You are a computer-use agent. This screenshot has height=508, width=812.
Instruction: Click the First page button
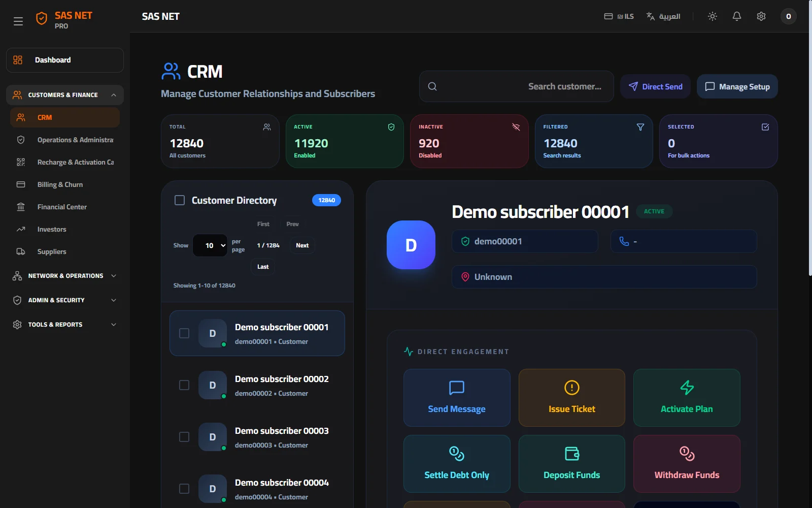point(263,224)
